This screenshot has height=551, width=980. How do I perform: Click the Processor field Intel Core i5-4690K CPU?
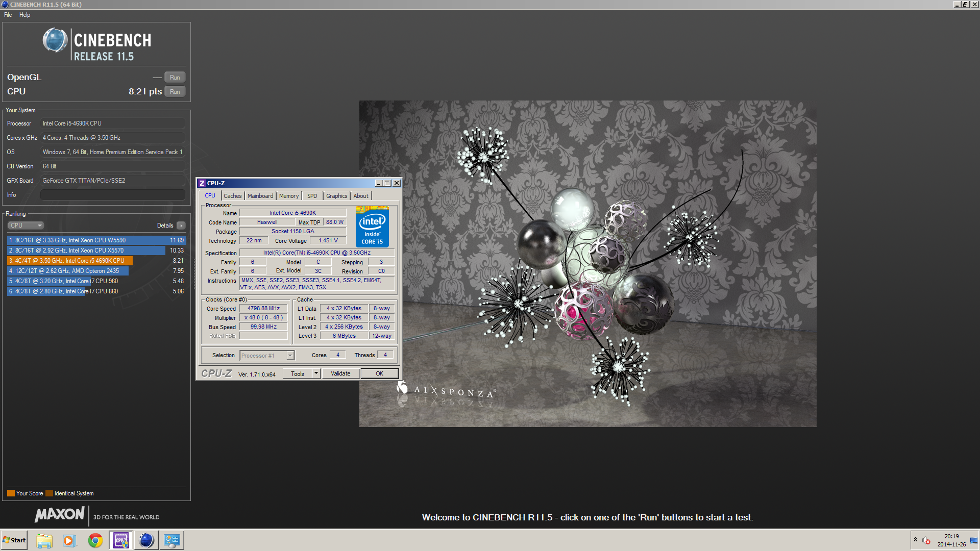coord(113,123)
